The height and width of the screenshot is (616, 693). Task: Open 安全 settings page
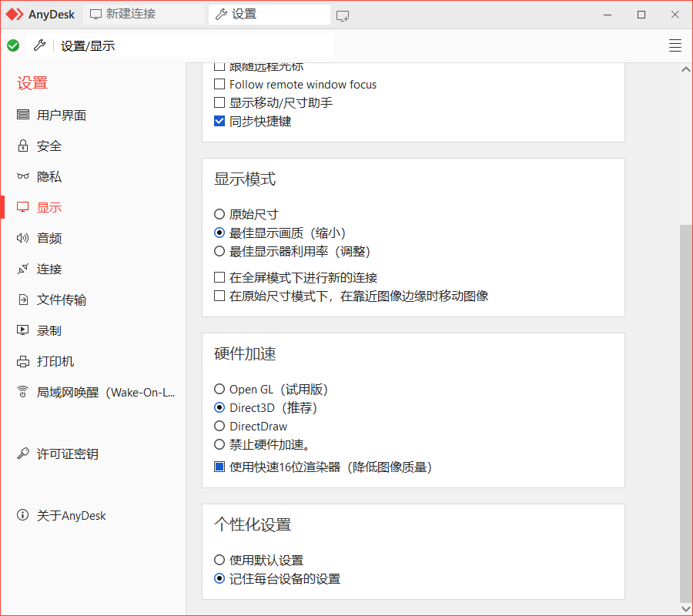(49, 146)
